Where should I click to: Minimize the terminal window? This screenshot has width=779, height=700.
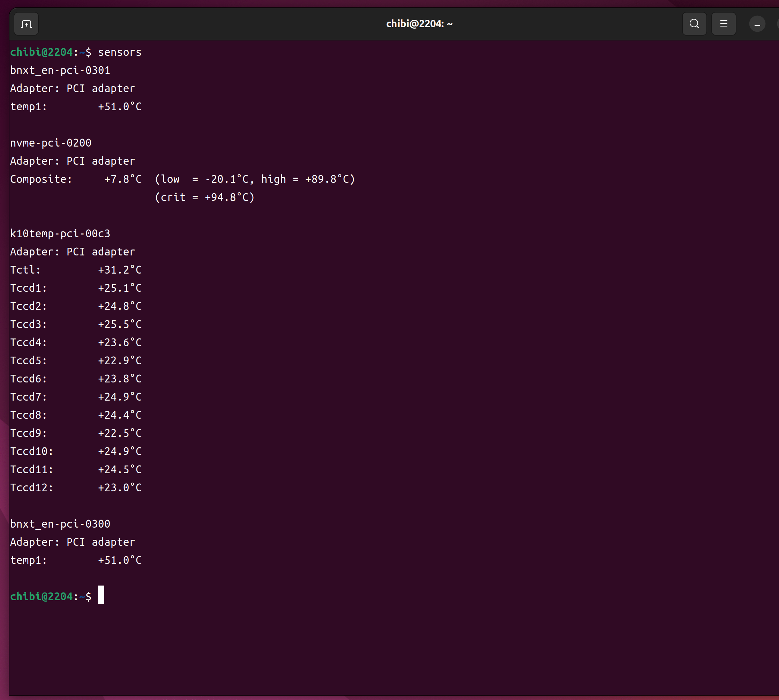click(757, 24)
